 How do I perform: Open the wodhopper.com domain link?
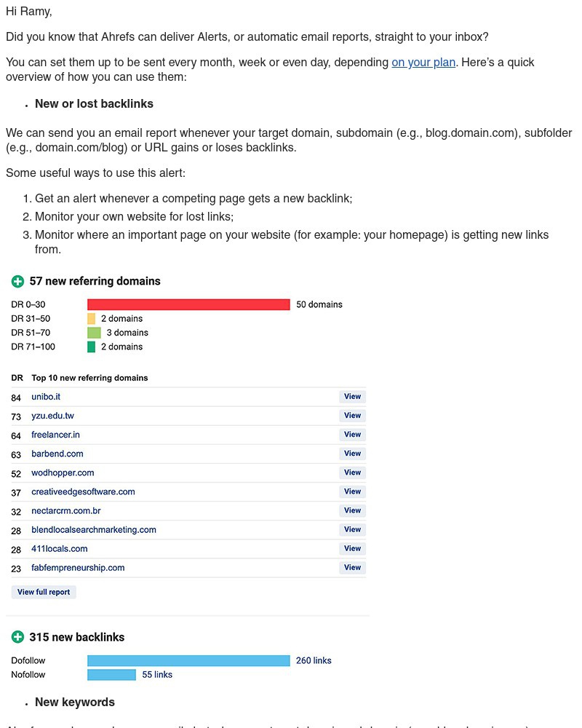tap(63, 472)
